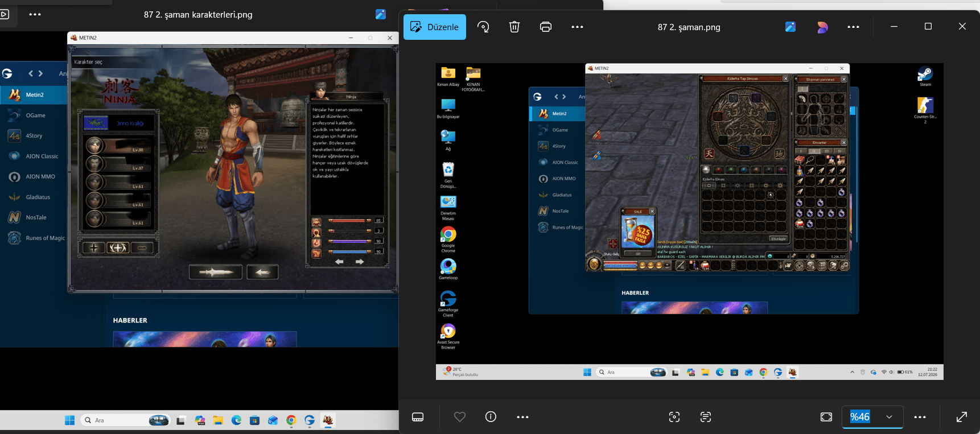
Task: Click the sword start button in the game
Action: tap(215, 272)
